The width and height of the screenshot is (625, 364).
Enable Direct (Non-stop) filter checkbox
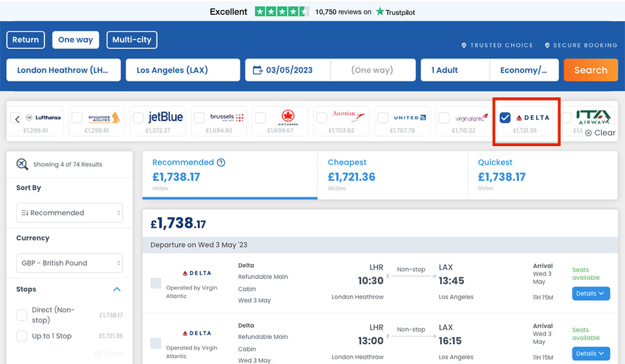click(21, 315)
